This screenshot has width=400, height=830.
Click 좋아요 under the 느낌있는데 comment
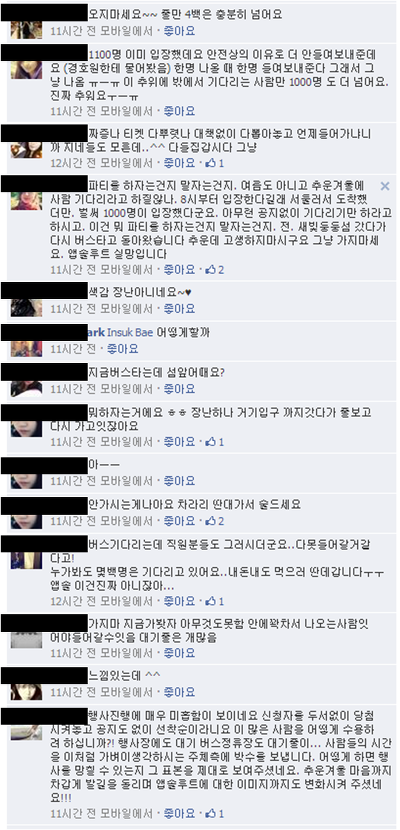pyautogui.click(x=179, y=692)
